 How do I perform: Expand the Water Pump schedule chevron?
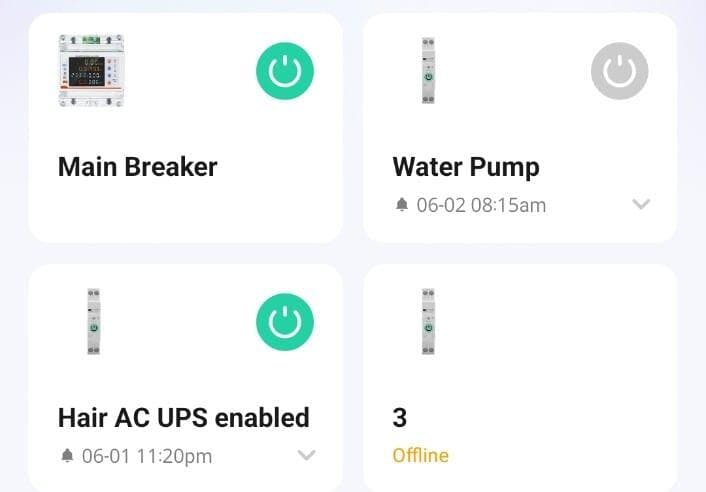[x=641, y=204]
